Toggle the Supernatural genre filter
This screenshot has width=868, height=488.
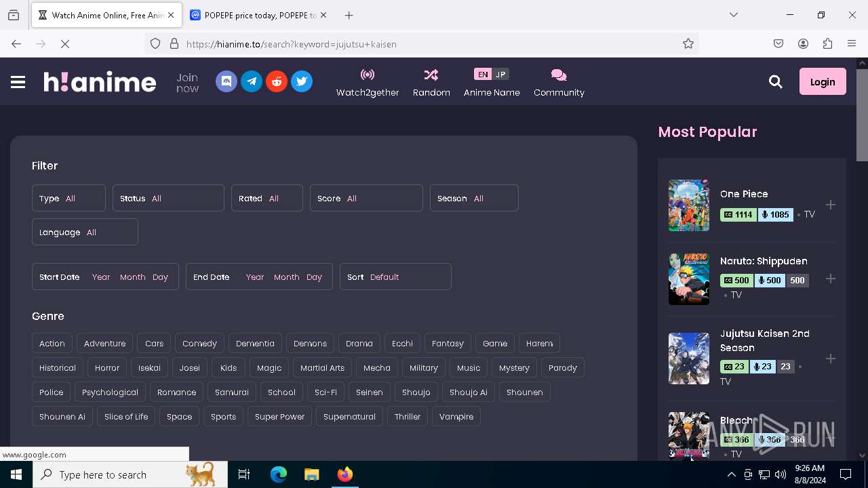[x=349, y=417]
